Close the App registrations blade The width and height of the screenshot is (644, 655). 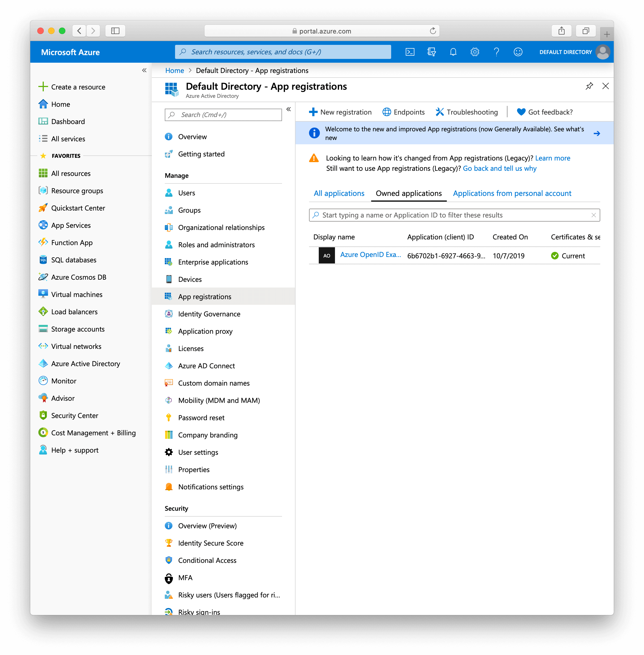click(605, 86)
